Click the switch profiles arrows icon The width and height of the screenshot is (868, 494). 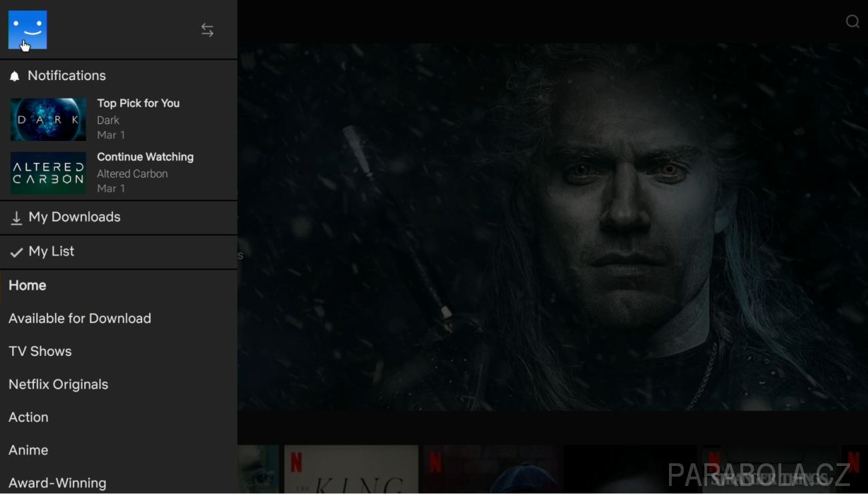pos(208,30)
